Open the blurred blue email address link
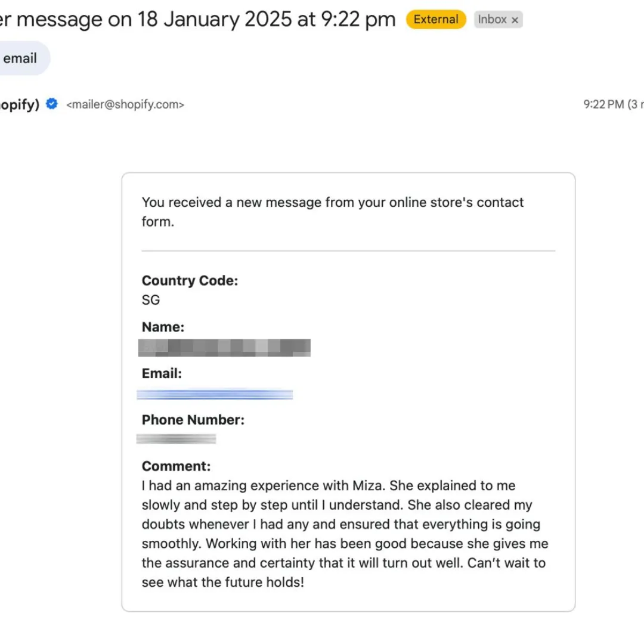Image resolution: width=644 pixels, height=644 pixels. 215,394
